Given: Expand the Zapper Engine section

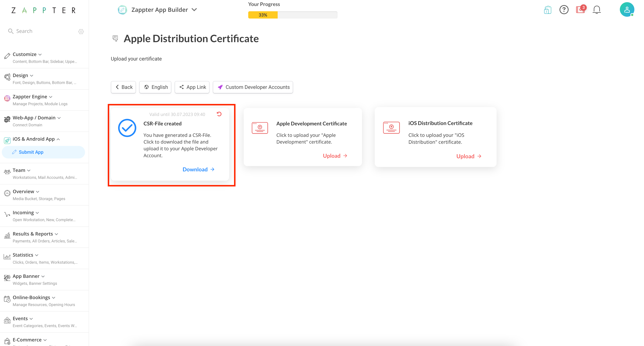Looking at the screenshot, I should click(51, 97).
